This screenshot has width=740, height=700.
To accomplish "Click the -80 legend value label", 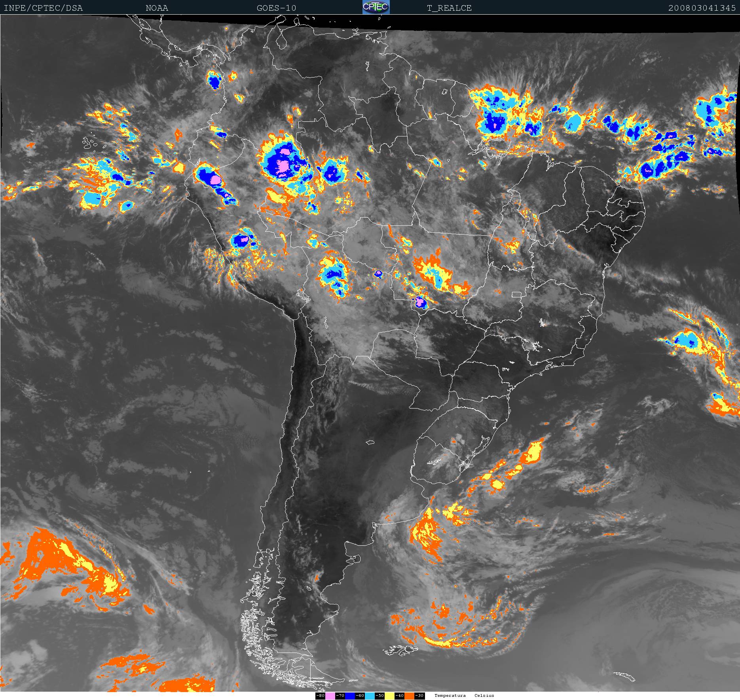I will coord(320,696).
